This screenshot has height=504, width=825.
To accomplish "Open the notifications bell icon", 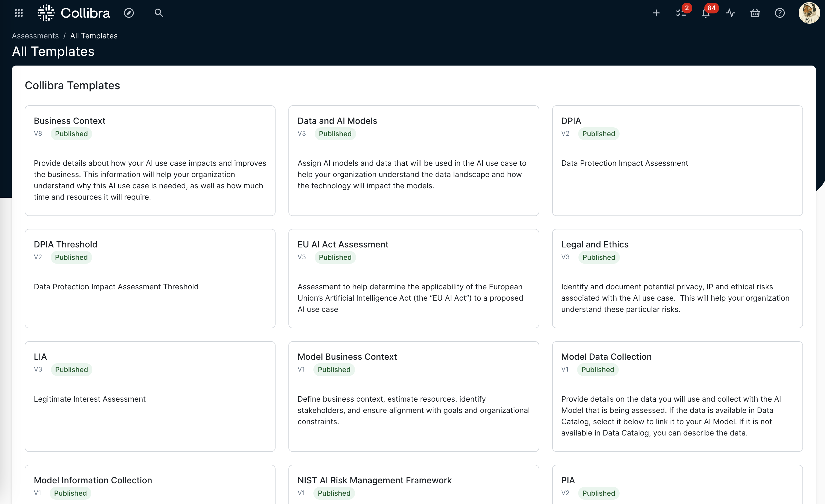I will 705,13.
